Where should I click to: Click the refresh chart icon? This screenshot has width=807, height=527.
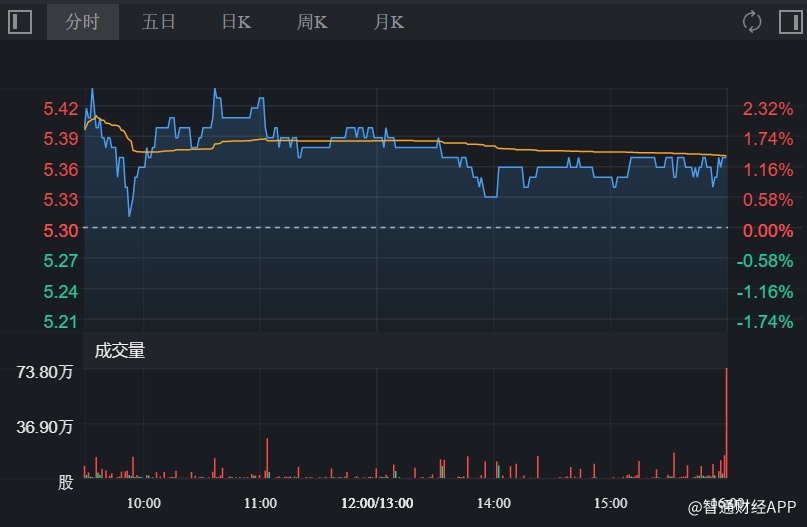[x=752, y=21]
